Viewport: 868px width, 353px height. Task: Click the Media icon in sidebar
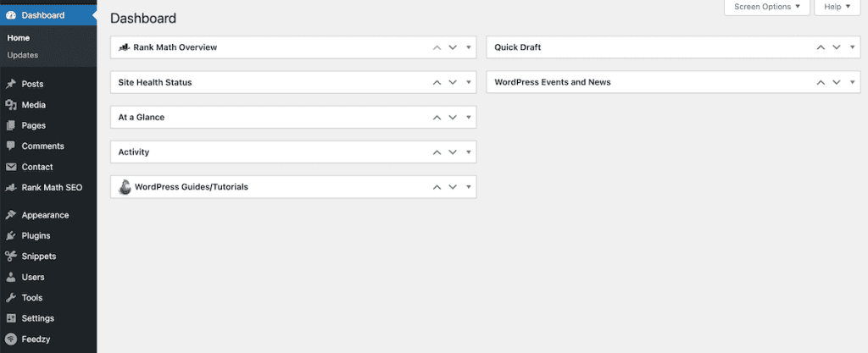pyautogui.click(x=10, y=105)
